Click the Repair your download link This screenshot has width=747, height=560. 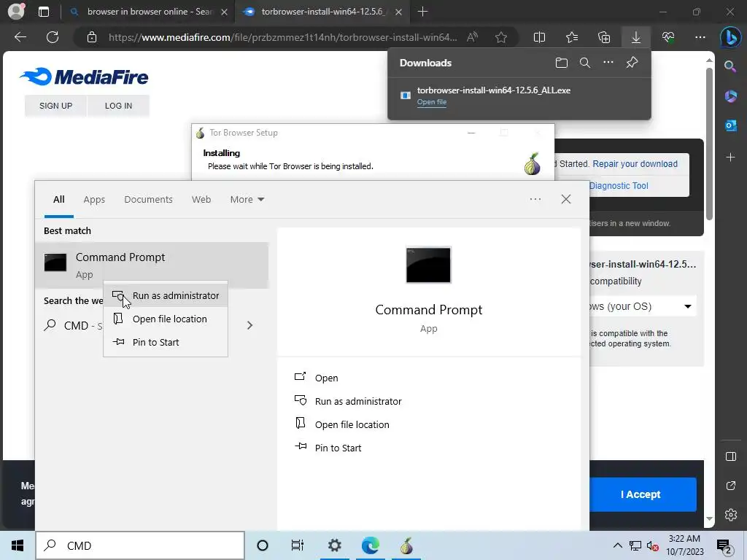[x=635, y=164]
